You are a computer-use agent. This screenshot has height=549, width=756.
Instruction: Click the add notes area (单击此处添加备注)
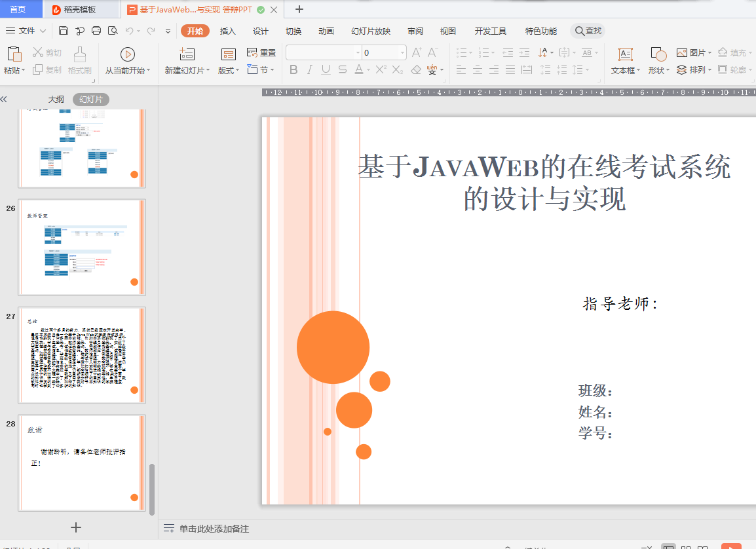click(x=214, y=529)
